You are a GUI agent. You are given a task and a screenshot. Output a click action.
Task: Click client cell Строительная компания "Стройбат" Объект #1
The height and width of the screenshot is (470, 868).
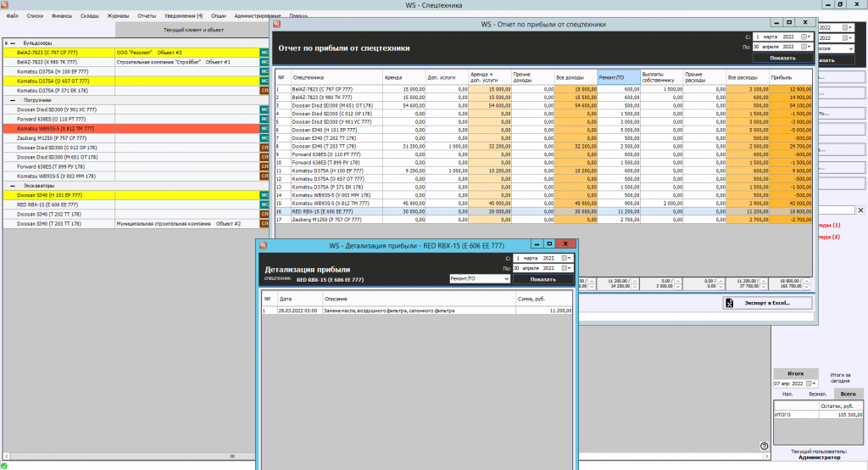(x=187, y=62)
